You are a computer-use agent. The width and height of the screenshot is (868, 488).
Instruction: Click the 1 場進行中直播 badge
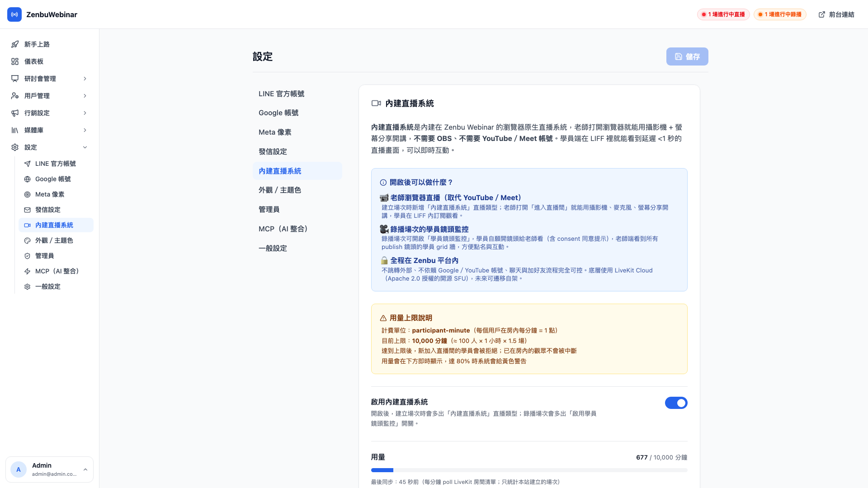723,14
